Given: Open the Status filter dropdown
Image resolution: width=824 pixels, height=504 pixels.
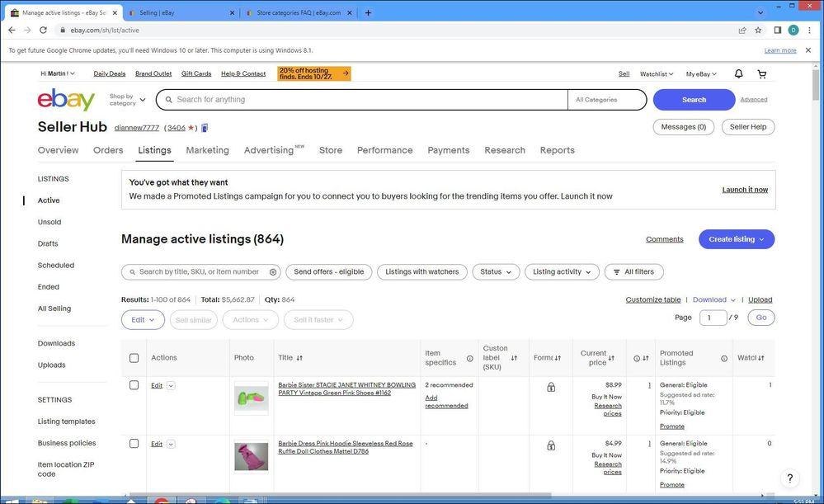Looking at the screenshot, I should (x=496, y=271).
